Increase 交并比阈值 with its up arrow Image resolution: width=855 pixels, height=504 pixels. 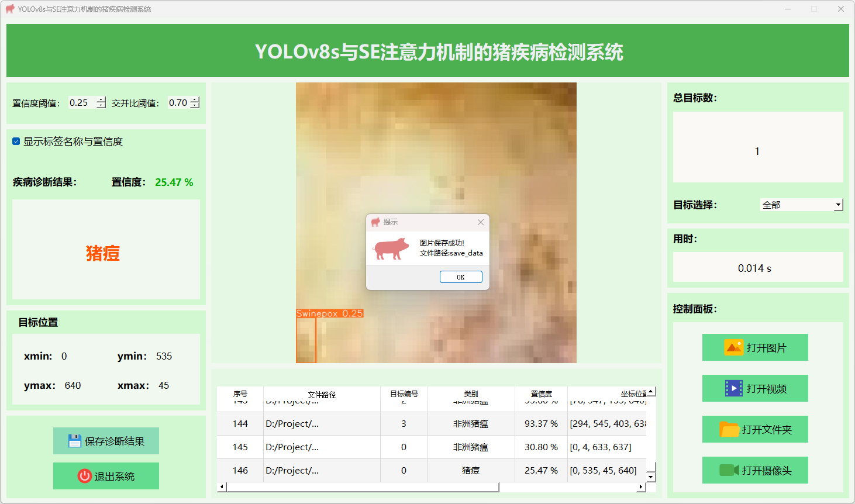coord(195,99)
